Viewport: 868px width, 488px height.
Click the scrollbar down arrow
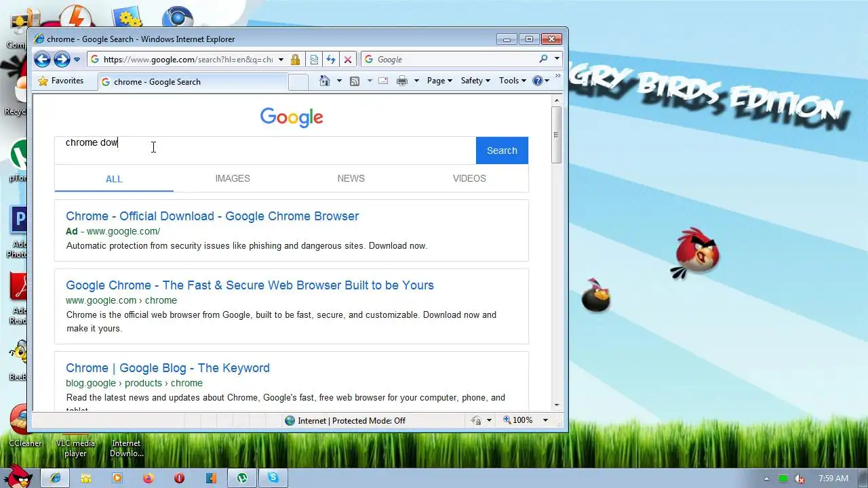pos(557,405)
